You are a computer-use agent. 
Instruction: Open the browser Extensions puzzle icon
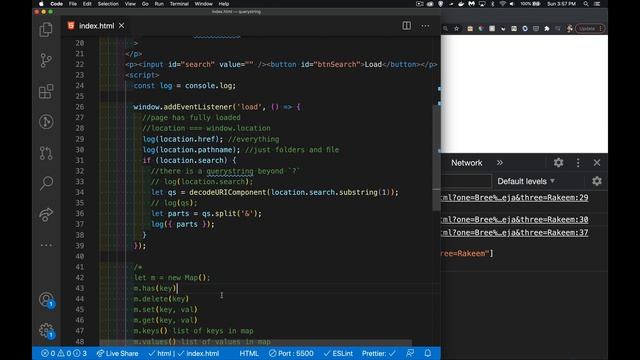coord(547,29)
